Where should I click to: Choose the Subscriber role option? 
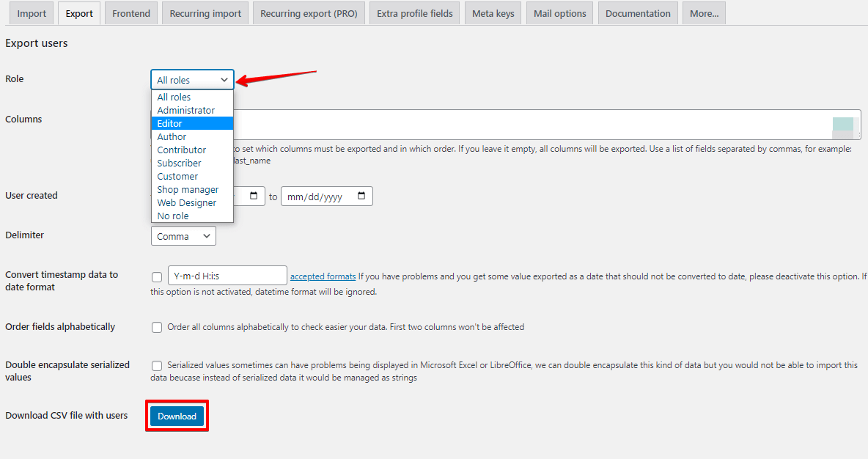click(x=178, y=163)
